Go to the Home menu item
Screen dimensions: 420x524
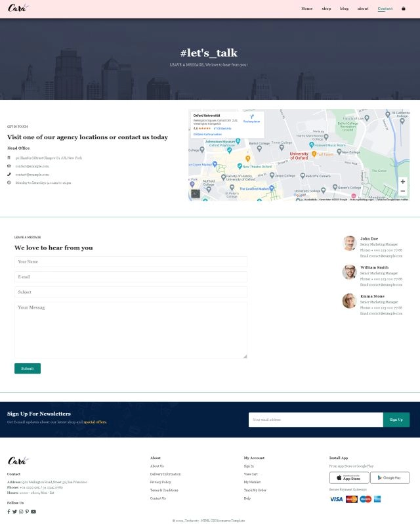click(x=306, y=9)
